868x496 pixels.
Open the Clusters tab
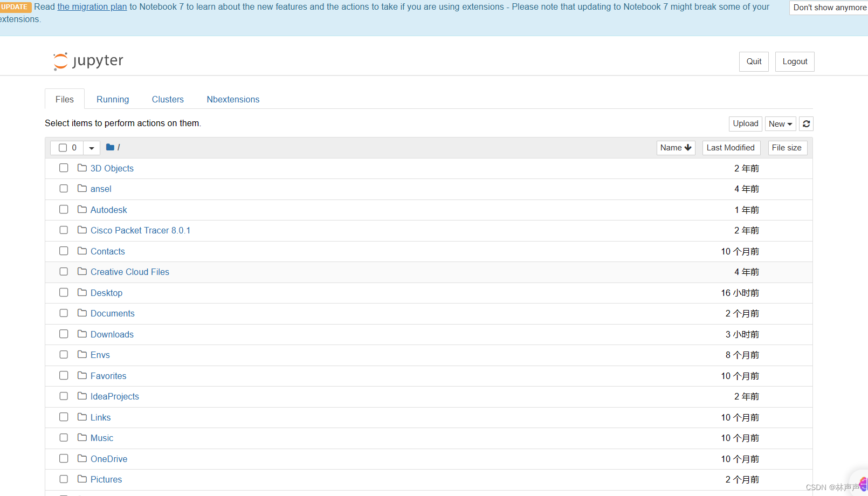coord(168,99)
